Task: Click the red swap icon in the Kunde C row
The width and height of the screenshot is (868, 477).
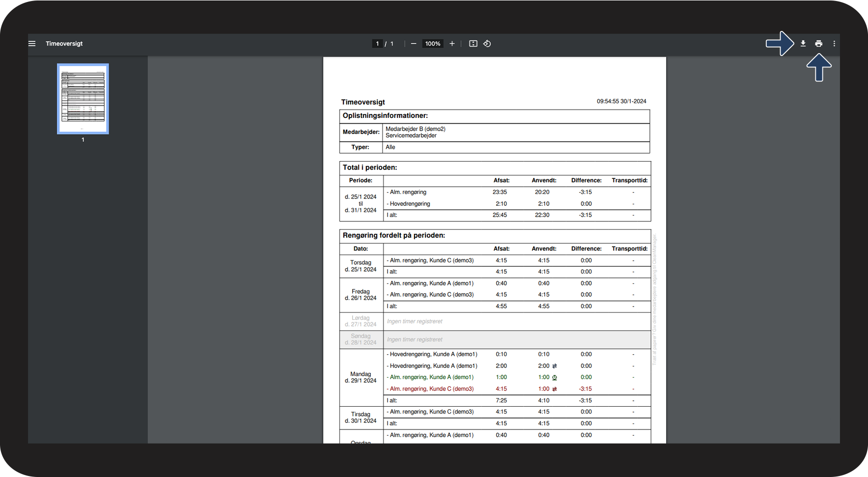Action: (555, 389)
